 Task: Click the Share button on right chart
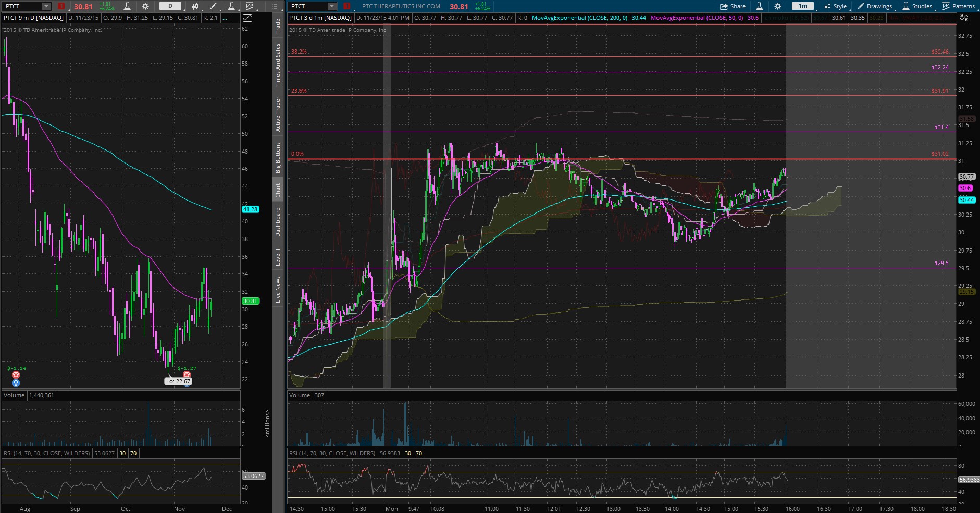point(733,6)
